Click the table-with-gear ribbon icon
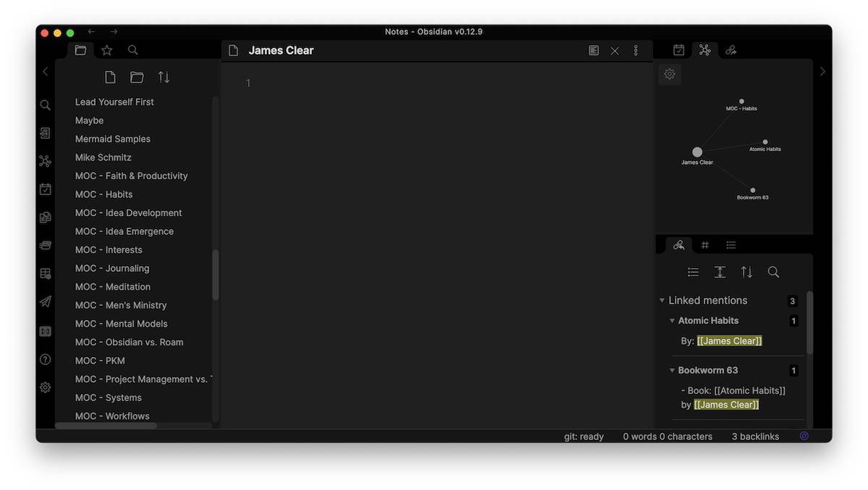 (45, 273)
